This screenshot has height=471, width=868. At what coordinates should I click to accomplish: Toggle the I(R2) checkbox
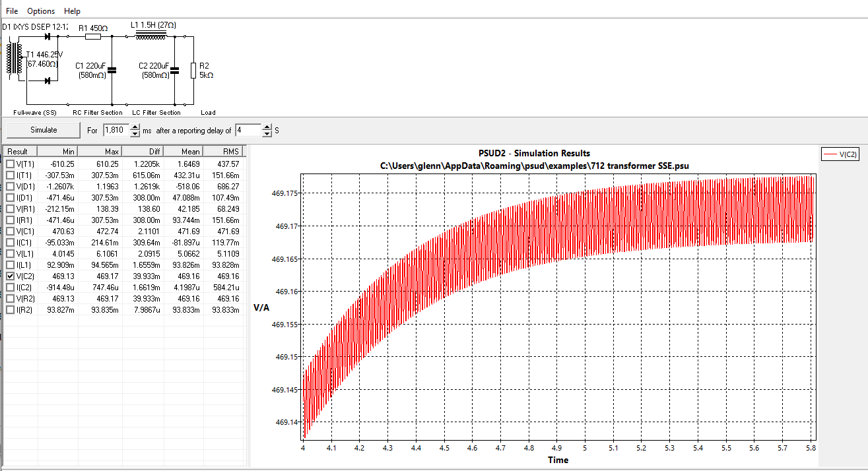pos(10,309)
